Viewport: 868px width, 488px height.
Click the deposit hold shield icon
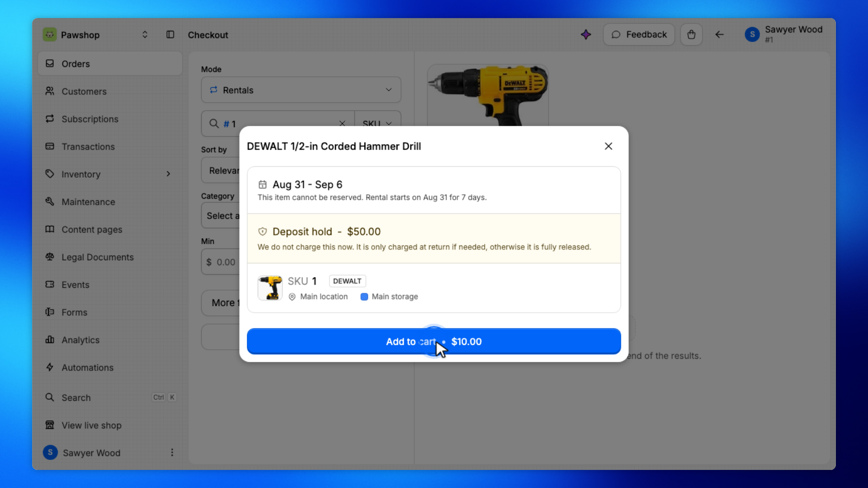(263, 231)
